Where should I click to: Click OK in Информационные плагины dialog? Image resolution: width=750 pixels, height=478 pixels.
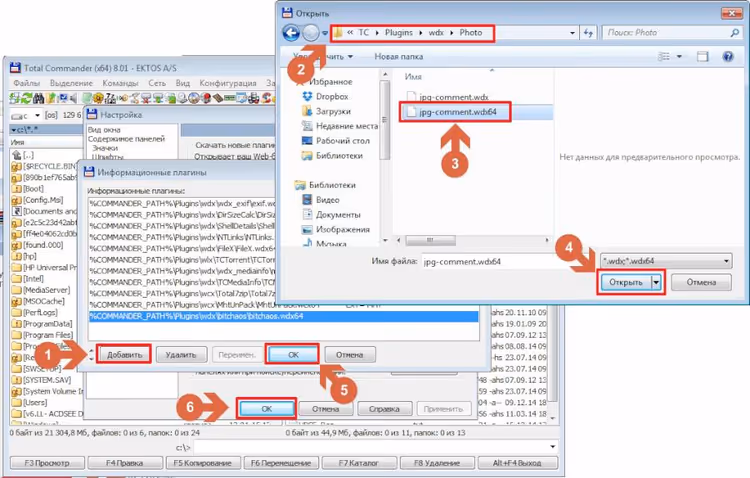tap(293, 355)
